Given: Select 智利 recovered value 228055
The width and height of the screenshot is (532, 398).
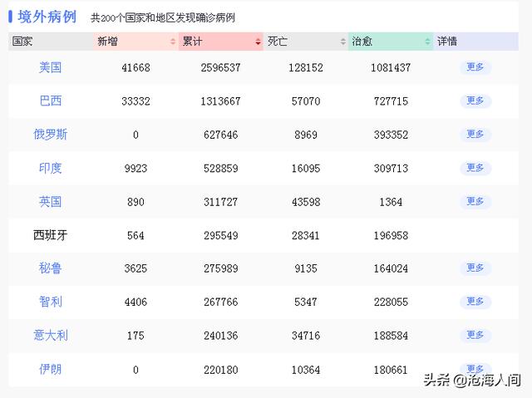Looking at the screenshot, I should coord(391,302).
